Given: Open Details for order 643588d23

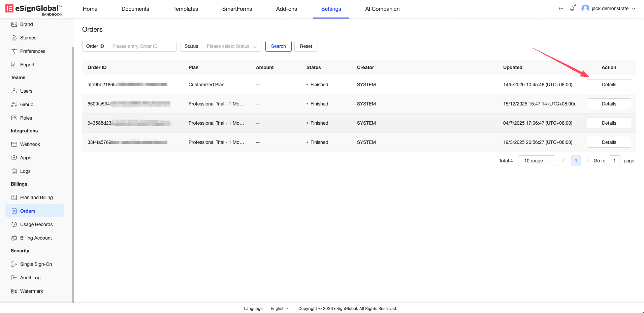Looking at the screenshot, I should tap(609, 123).
